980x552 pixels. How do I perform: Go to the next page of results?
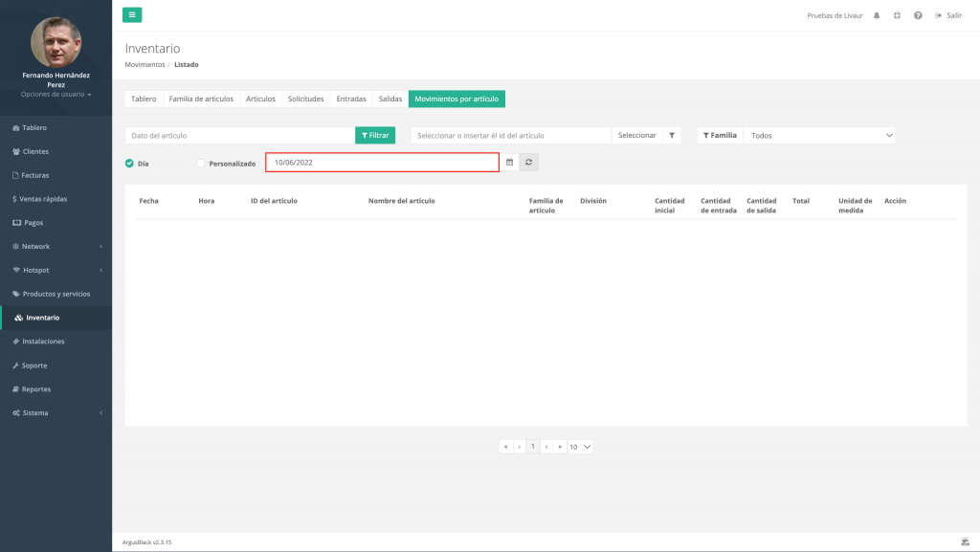[x=546, y=447]
